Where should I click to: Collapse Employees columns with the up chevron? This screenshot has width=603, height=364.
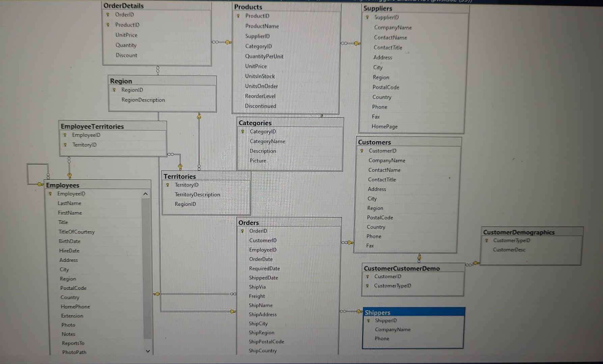pos(145,194)
